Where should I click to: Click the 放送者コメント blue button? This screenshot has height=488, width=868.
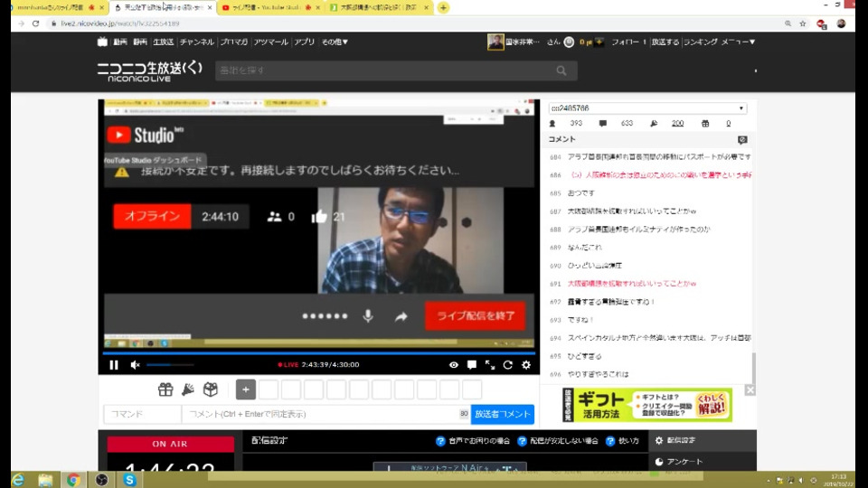tap(502, 414)
